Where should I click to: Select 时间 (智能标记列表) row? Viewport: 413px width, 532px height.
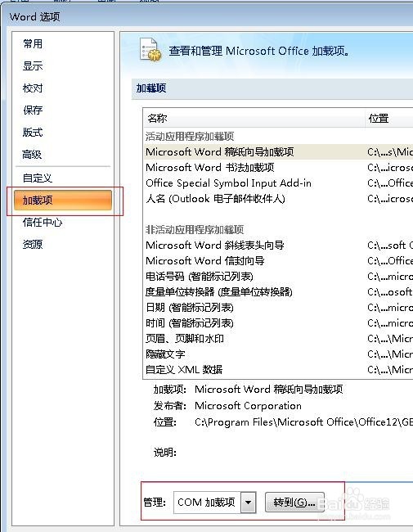[x=278, y=323]
